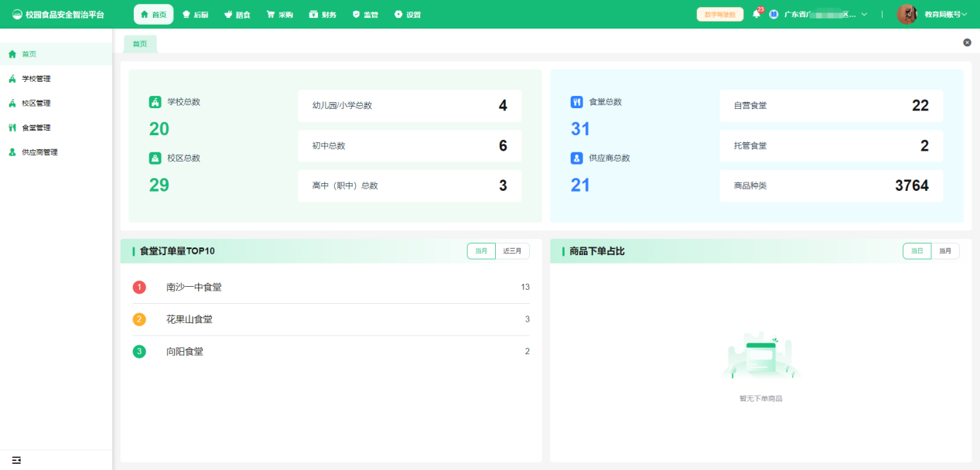The height and width of the screenshot is (470, 980).
Task: Switch canteen order TOP10 to 近三月
Action: (x=512, y=250)
